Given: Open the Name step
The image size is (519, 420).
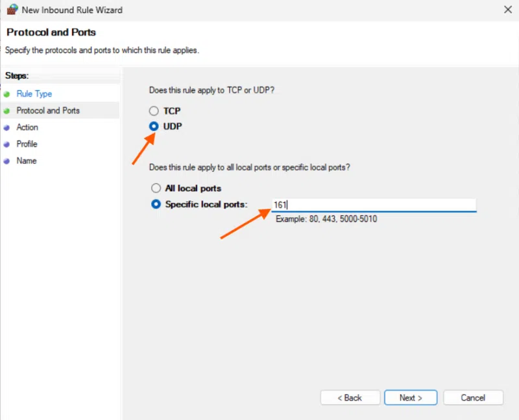Looking at the screenshot, I should tap(26, 161).
